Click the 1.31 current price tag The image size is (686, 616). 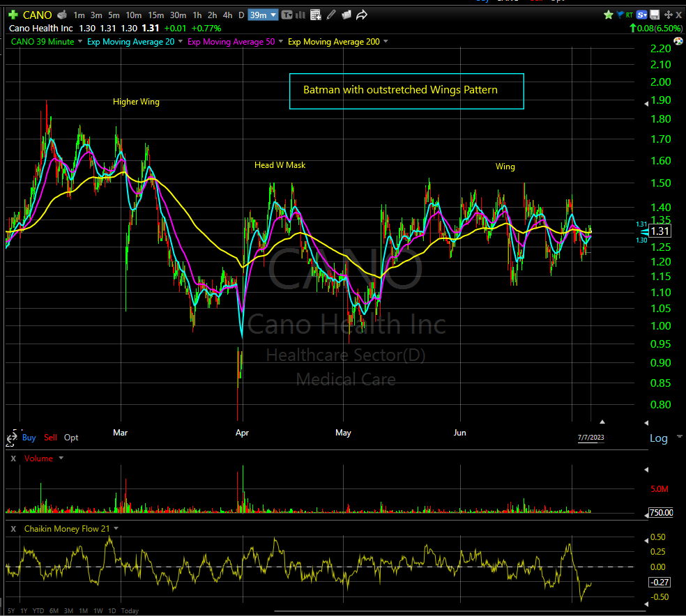[x=660, y=231]
